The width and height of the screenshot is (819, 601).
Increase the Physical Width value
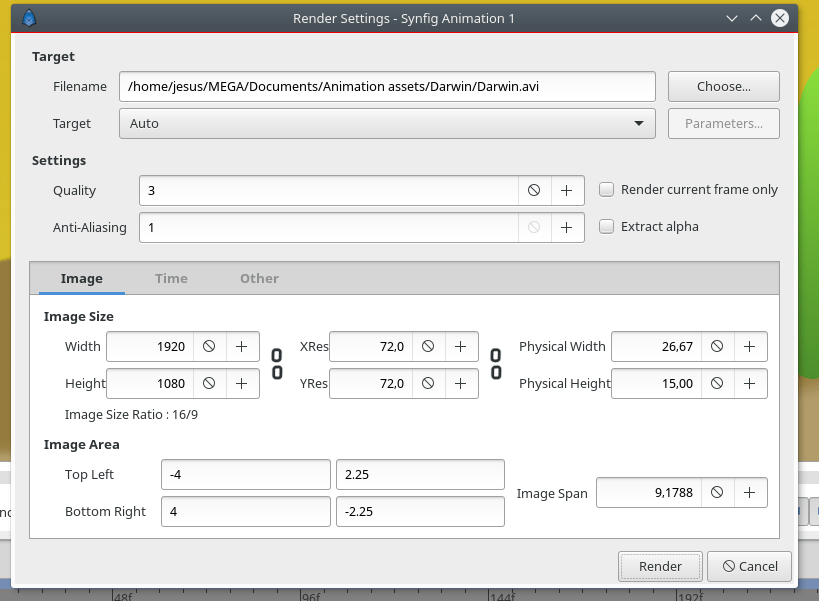[x=750, y=347]
